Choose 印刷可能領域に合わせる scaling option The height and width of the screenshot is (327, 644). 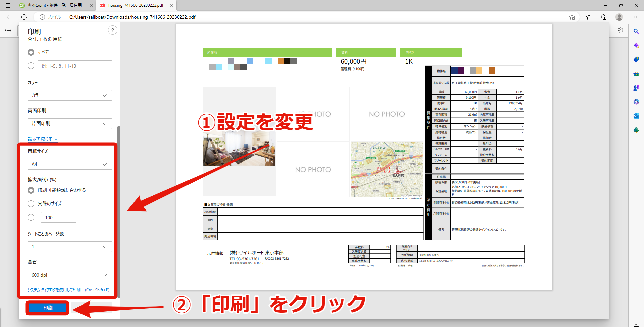point(31,190)
